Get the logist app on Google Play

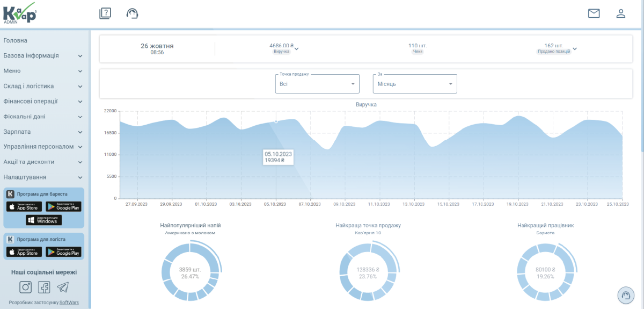[63, 251]
